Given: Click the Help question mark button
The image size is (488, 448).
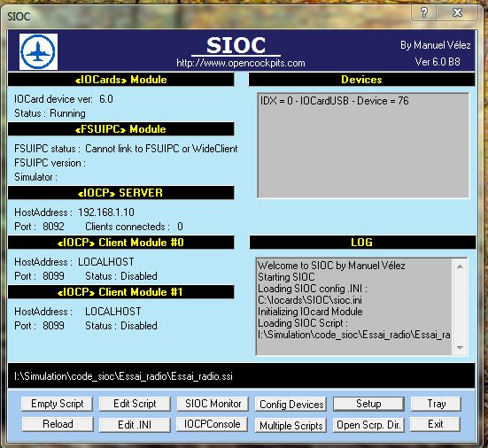Looking at the screenshot, I should pyautogui.click(x=424, y=12).
